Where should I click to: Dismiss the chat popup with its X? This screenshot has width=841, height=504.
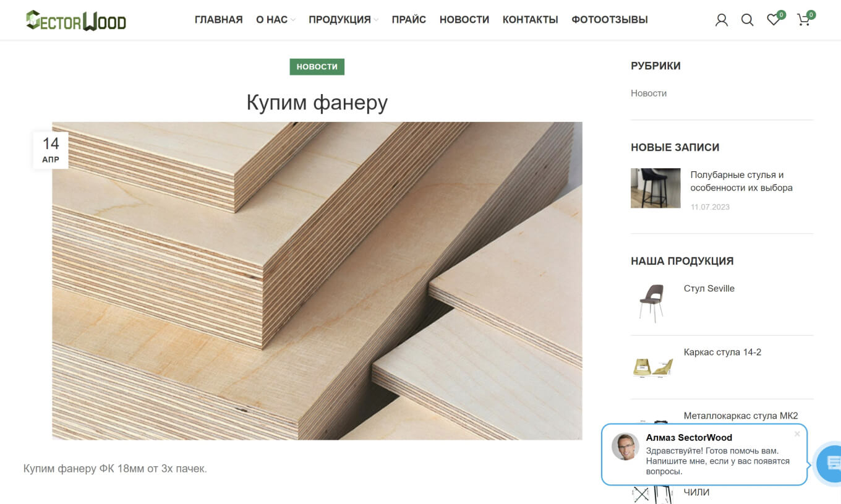(797, 434)
